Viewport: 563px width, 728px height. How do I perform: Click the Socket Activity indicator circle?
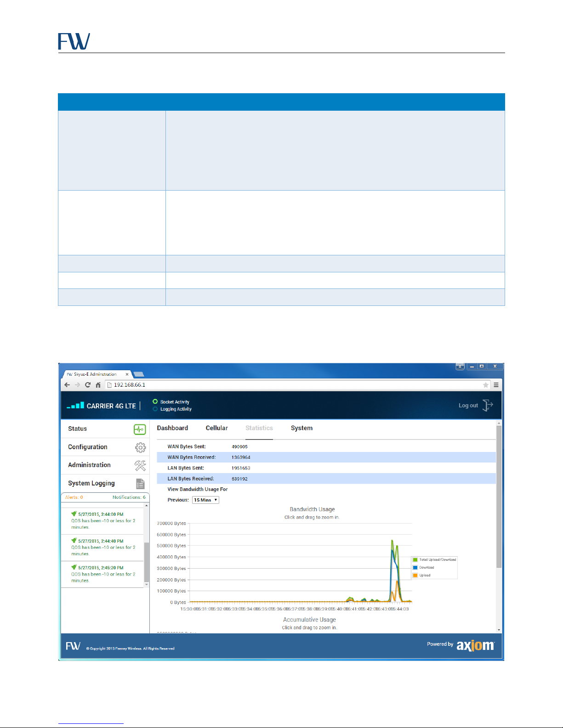(155, 401)
